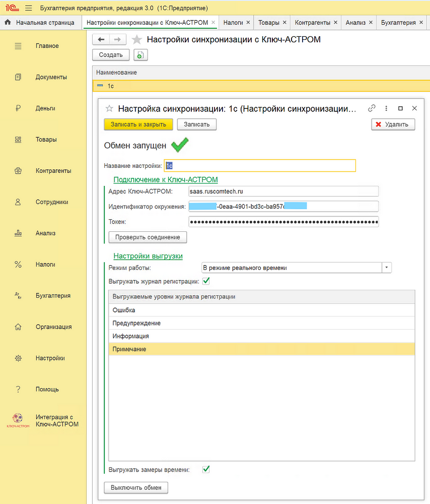Click the Режим работы combo box field
The image size is (430, 504).
292,268
